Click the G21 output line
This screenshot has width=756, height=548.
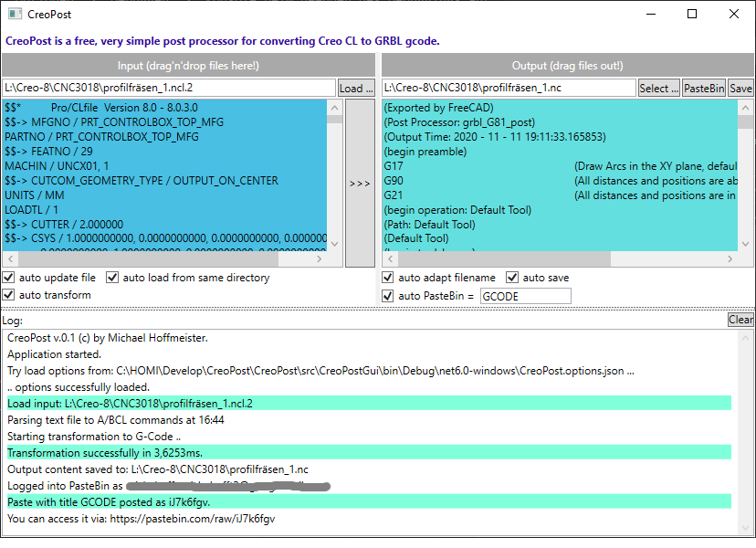[x=393, y=195]
